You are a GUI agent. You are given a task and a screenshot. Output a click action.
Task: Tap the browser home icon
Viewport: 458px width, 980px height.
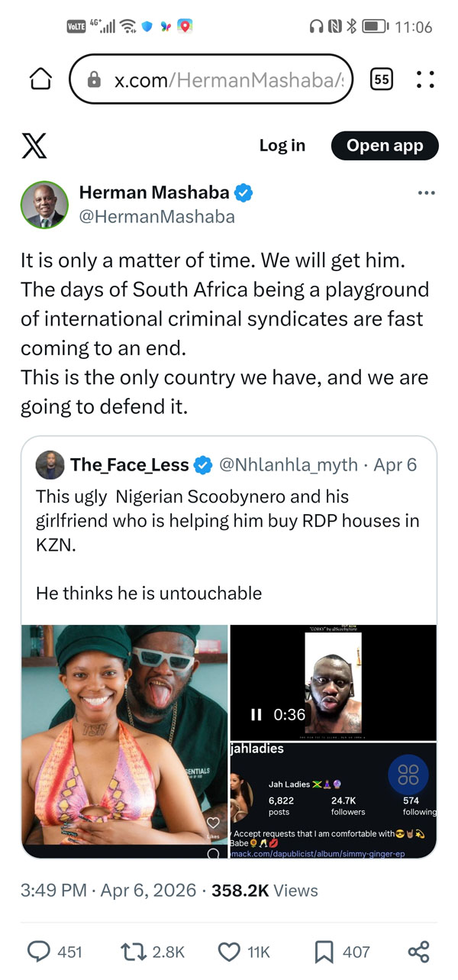40,79
